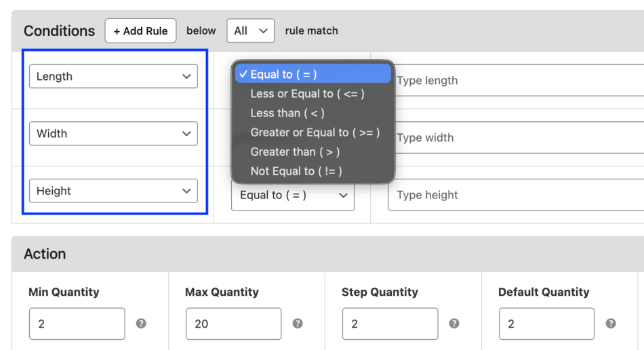Image resolution: width=644 pixels, height=350 pixels.
Task: Open help icon beside Max Quantity
Action: pyautogui.click(x=298, y=324)
